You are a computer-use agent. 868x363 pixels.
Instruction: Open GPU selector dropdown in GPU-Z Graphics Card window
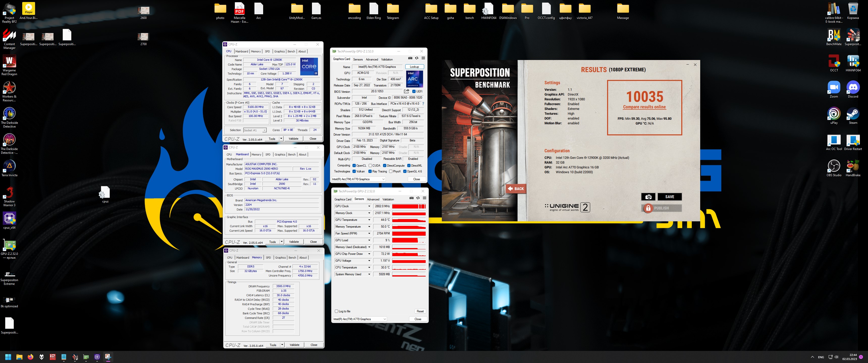tap(358, 179)
